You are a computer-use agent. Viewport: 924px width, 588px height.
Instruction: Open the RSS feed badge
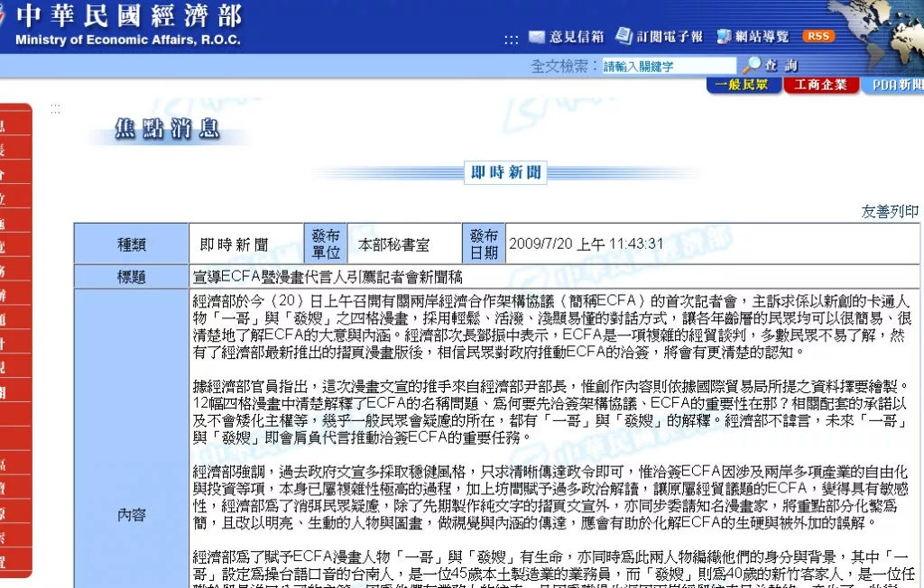point(818,37)
